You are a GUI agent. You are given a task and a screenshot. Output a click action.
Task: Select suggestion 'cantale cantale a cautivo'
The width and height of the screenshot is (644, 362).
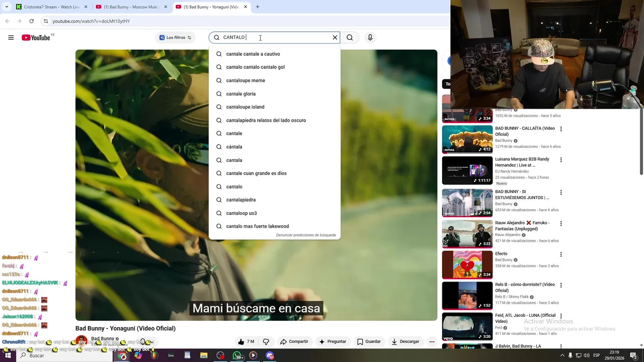click(x=275, y=54)
